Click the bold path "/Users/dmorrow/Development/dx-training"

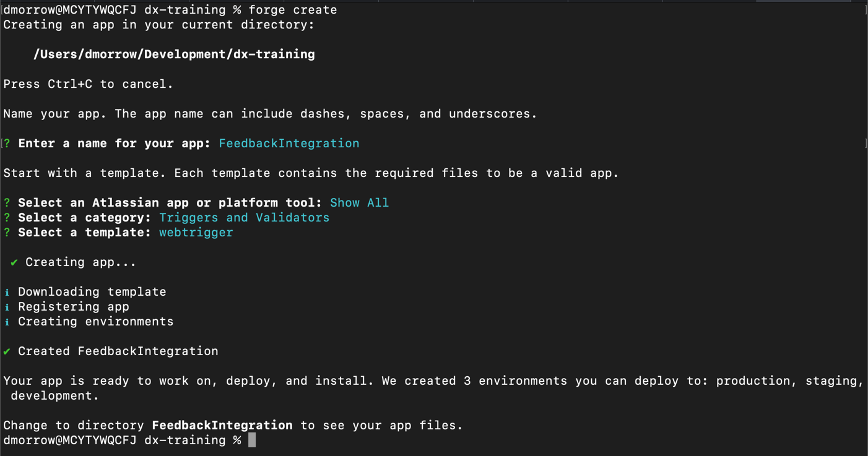click(174, 54)
